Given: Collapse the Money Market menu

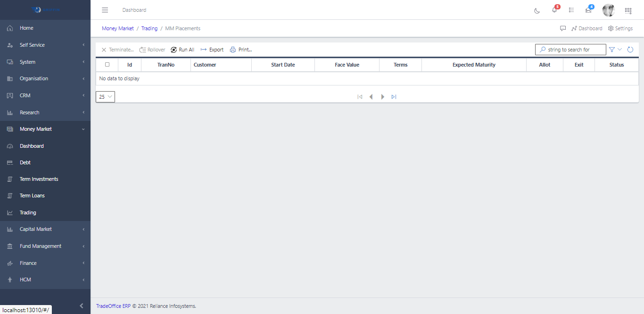Looking at the screenshot, I should (45, 129).
